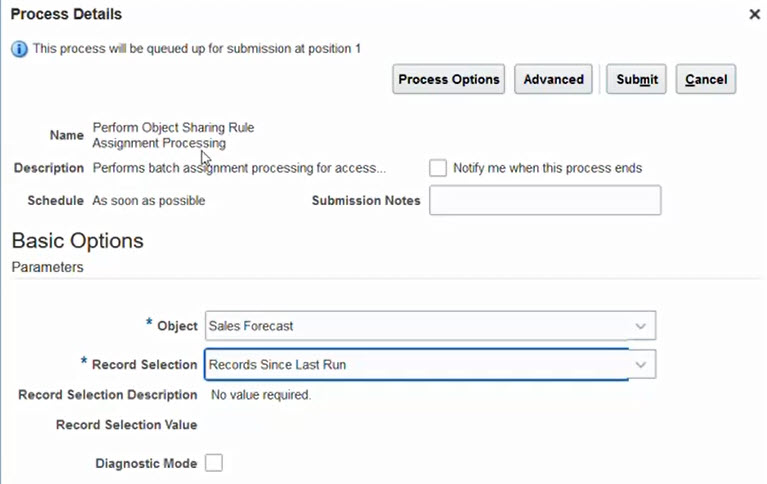Open the Object dropdown arrow
This screenshot has height=484, width=767.
(x=640, y=326)
